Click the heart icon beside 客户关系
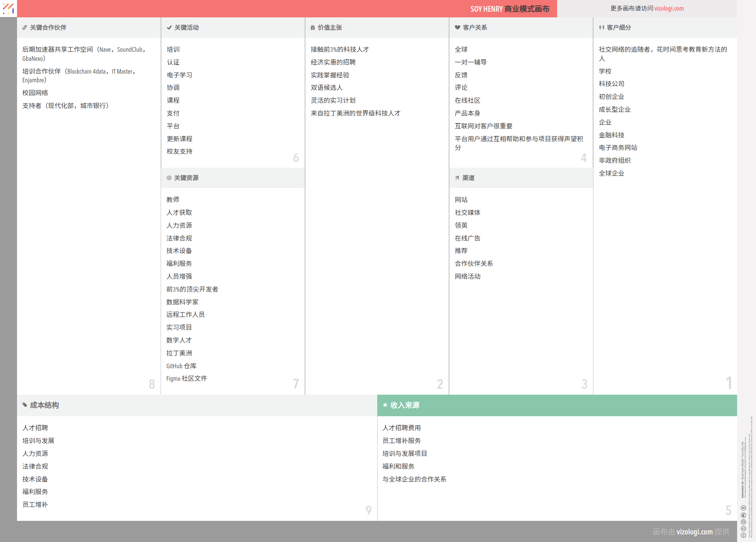756x542 pixels. 457,28
